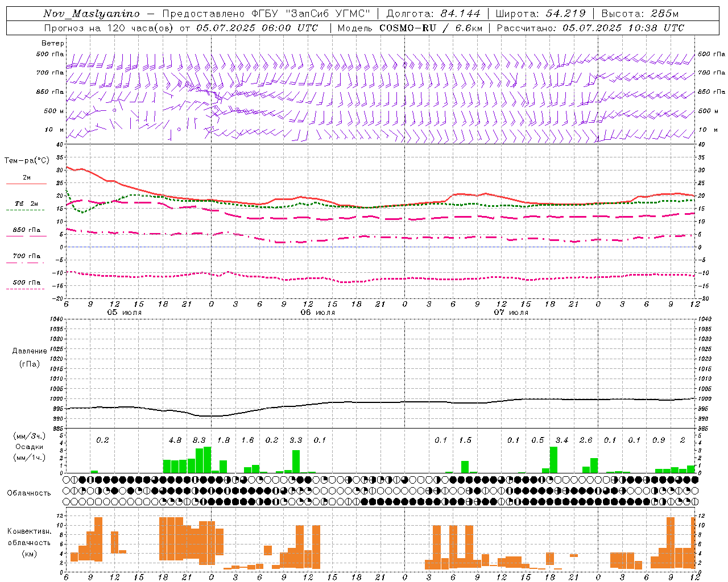Image resolution: width=728 pixels, height=582 pixels.
Task: Select the precipitation total 8.3
Action: click(199, 440)
